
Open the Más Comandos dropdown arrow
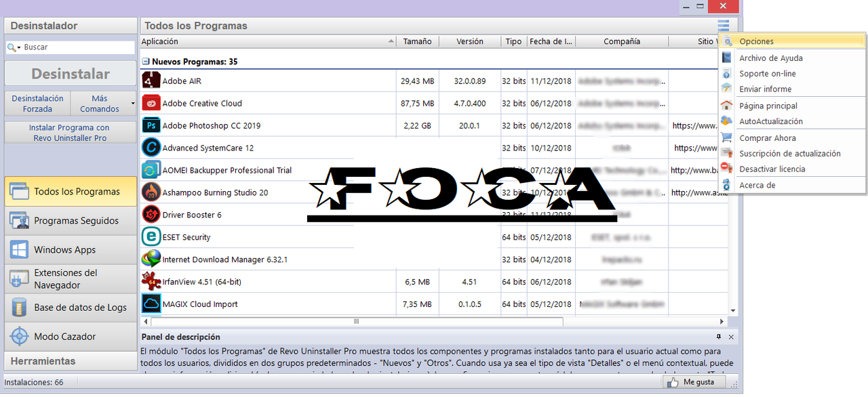click(x=133, y=104)
